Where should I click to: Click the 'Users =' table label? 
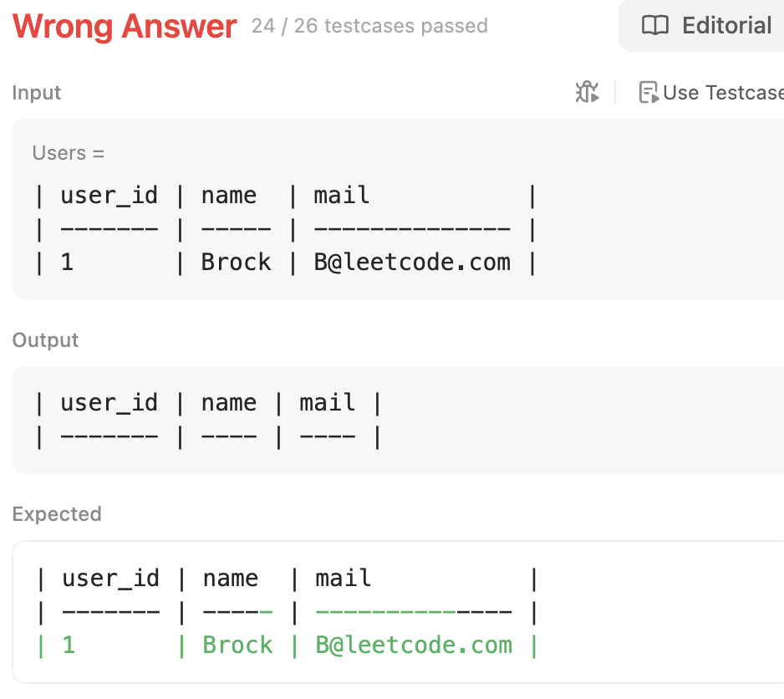[x=69, y=153]
